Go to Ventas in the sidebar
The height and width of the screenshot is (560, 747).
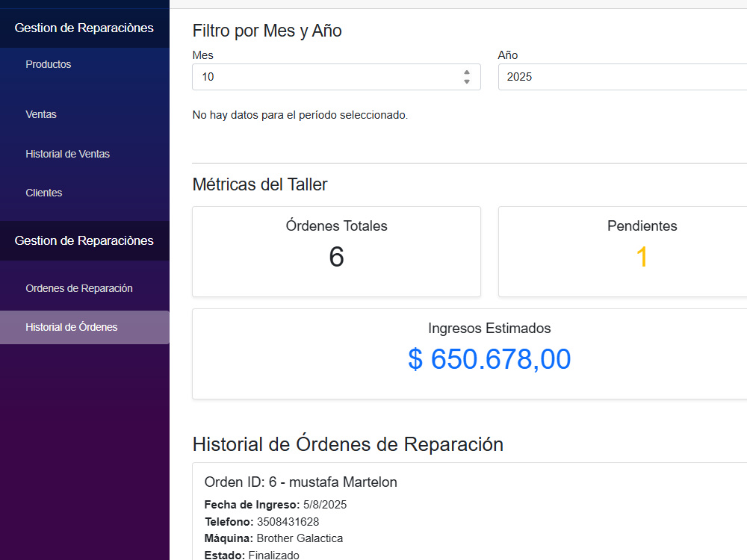coord(41,114)
